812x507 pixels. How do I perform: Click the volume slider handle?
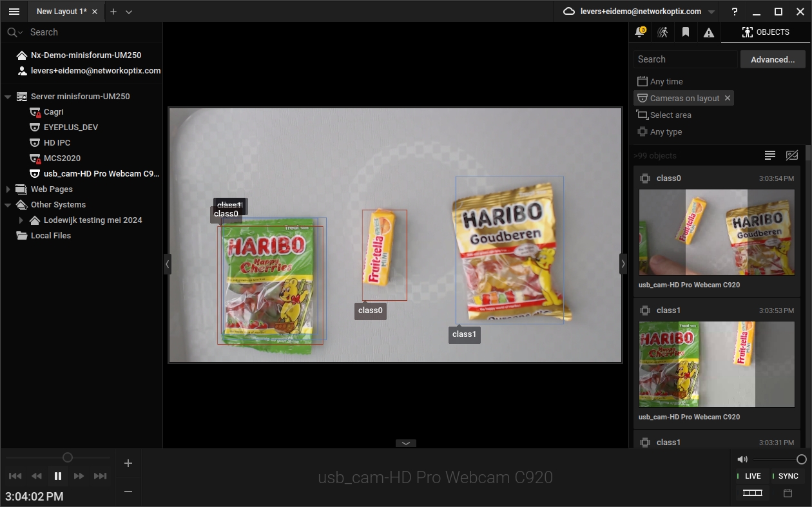click(x=801, y=459)
